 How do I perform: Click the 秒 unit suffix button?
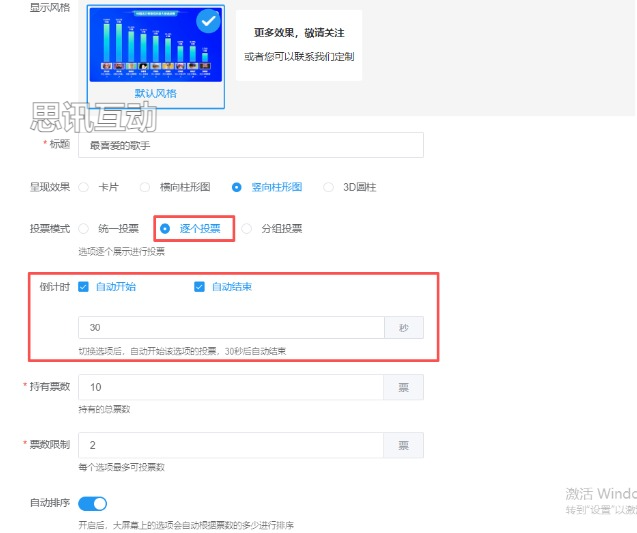404,328
